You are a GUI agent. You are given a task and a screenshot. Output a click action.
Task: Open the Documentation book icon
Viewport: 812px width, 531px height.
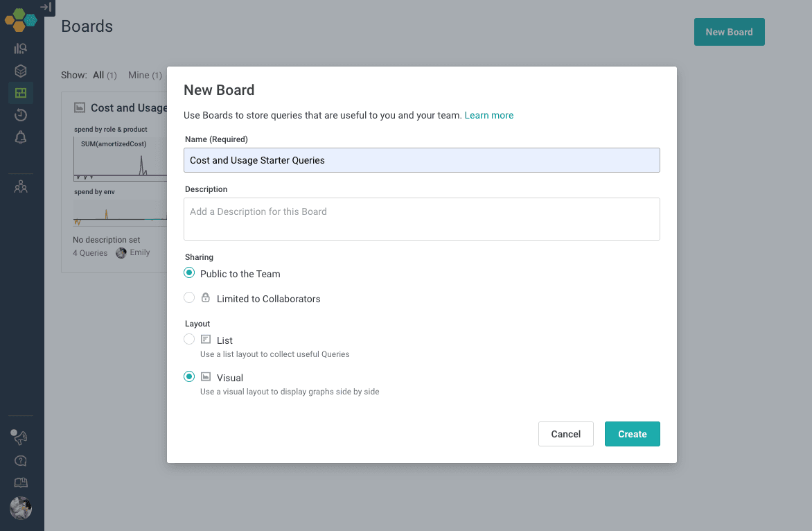coord(21,483)
